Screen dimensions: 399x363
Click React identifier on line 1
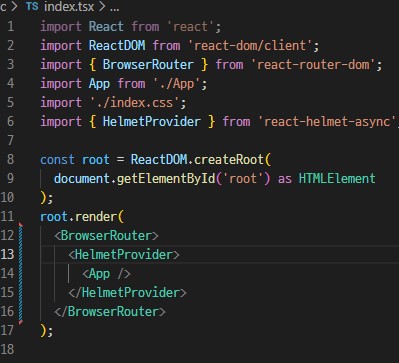[x=106, y=26]
